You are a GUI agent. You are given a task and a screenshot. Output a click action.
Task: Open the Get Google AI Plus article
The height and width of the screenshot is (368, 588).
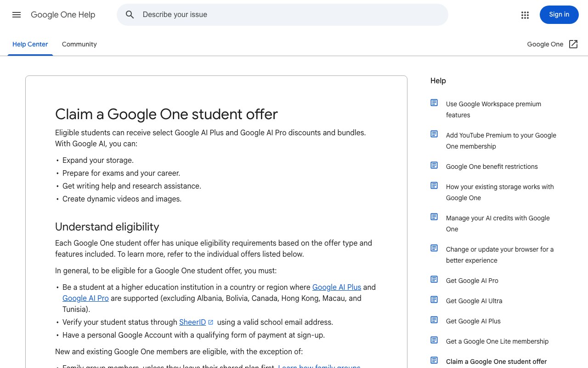(x=473, y=321)
